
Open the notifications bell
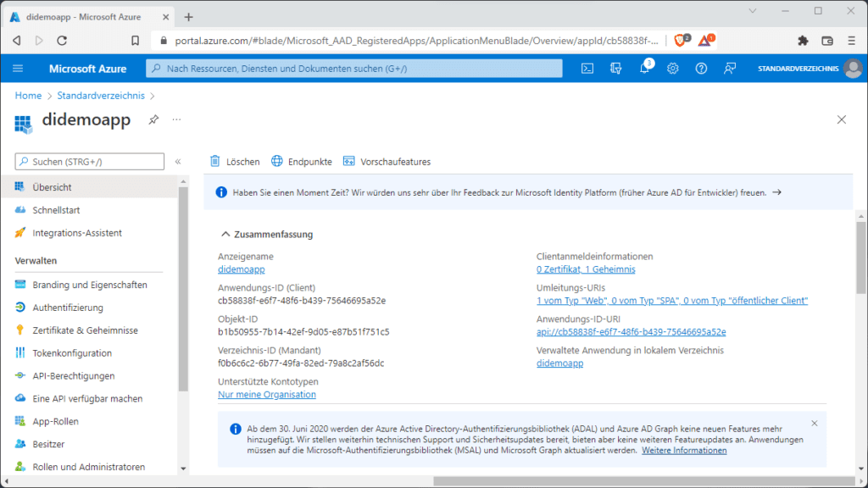(644, 69)
